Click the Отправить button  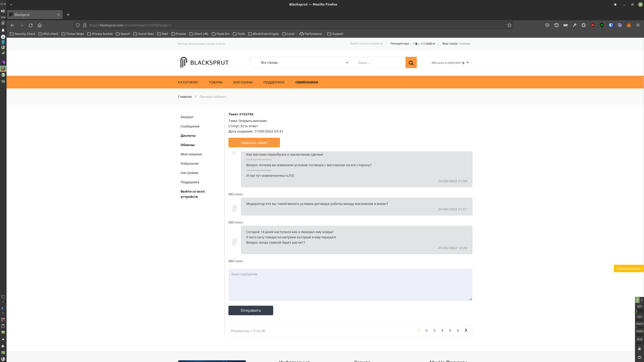251,310
